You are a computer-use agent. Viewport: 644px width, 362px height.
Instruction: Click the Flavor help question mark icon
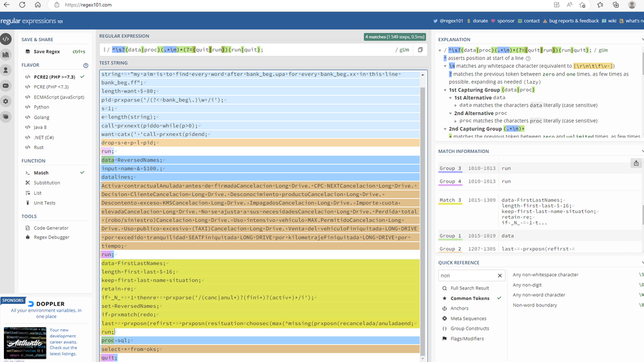[x=86, y=65]
